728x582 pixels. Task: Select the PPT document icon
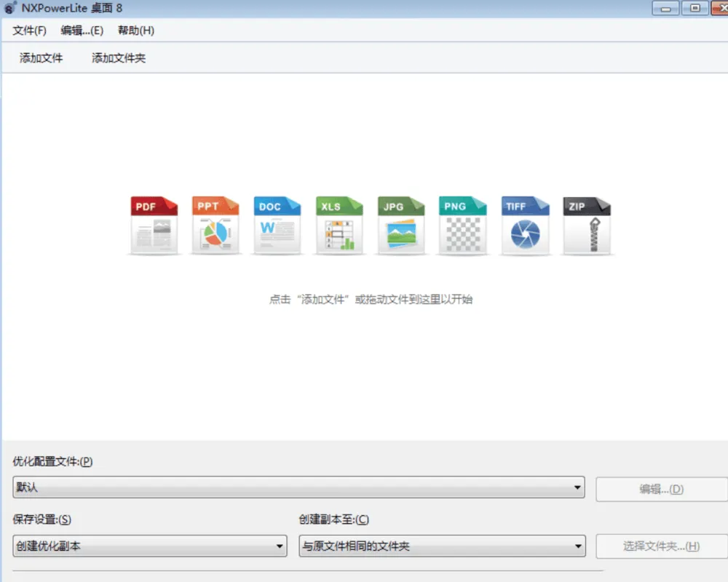click(x=215, y=226)
